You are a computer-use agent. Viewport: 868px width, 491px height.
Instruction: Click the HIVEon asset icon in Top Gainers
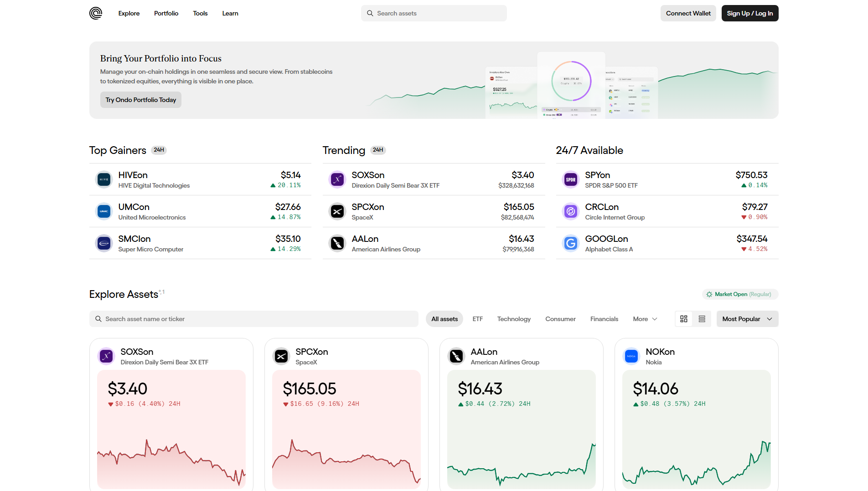(x=104, y=179)
